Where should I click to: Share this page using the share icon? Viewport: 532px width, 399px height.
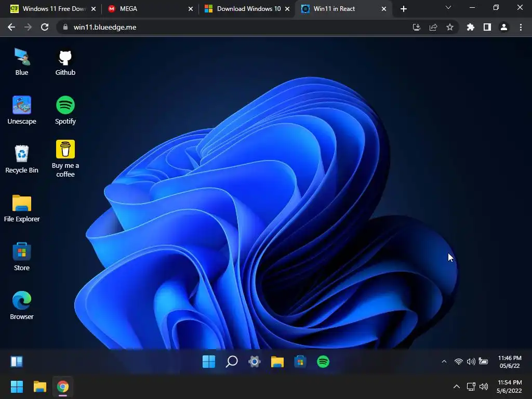(433, 27)
